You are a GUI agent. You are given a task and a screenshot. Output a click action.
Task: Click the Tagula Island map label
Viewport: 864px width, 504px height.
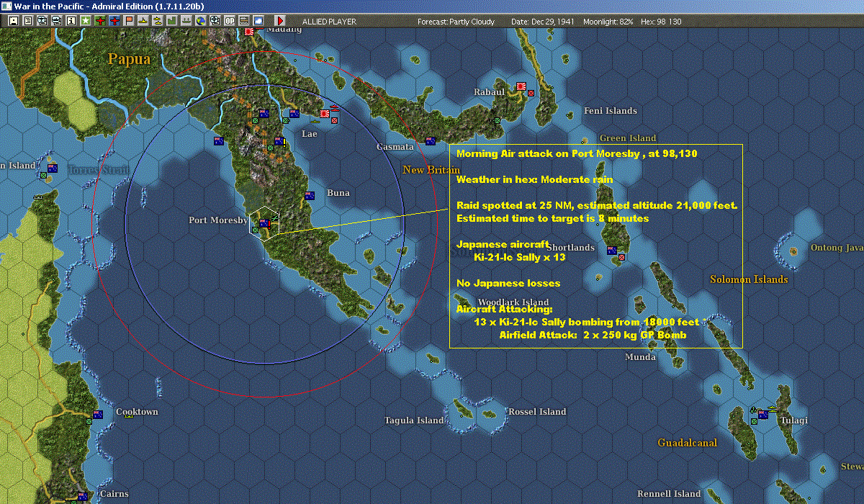[414, 420]
